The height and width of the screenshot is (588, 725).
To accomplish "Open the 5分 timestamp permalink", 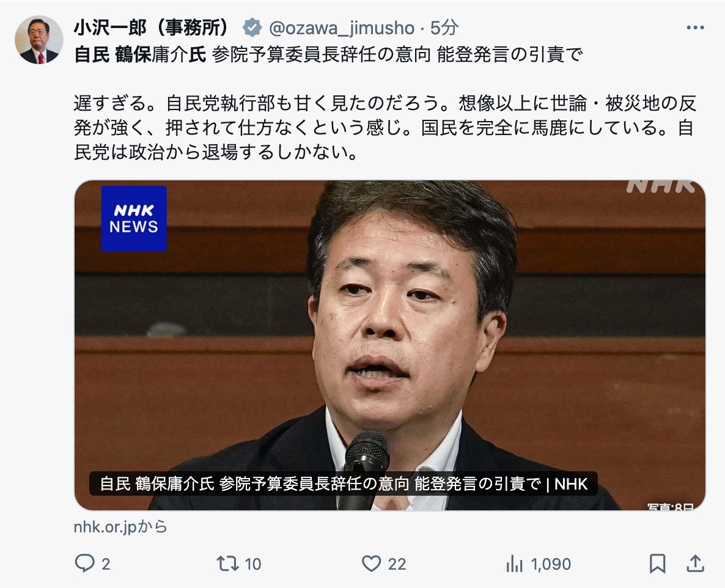I will point(444,28).
